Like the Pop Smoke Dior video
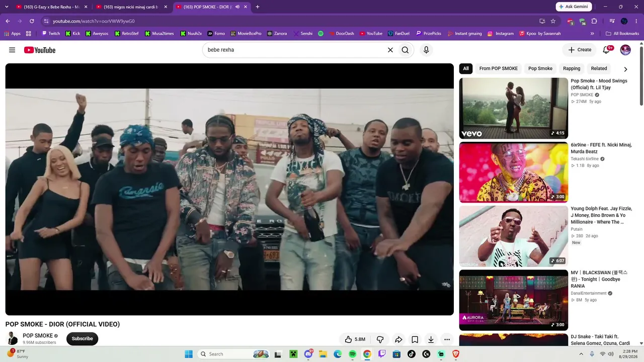The width and height of the screenshot is (644, 362). pos(355,339)
